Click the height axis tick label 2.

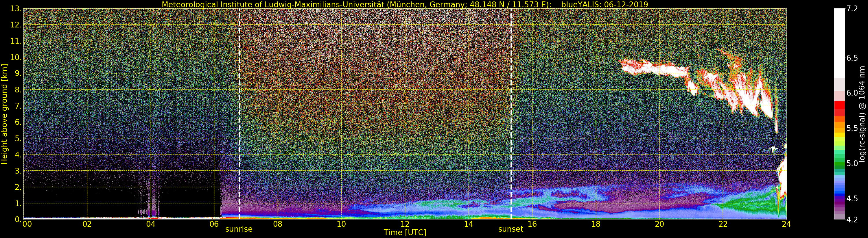pyautogui.click(x=18, y=187)
